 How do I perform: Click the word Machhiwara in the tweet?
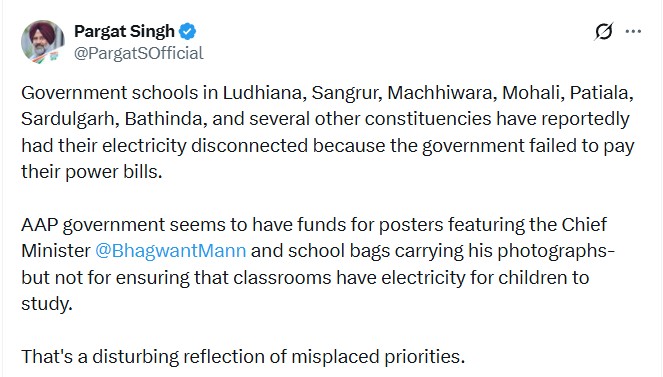pyautogui.click(x=442, y=93)
